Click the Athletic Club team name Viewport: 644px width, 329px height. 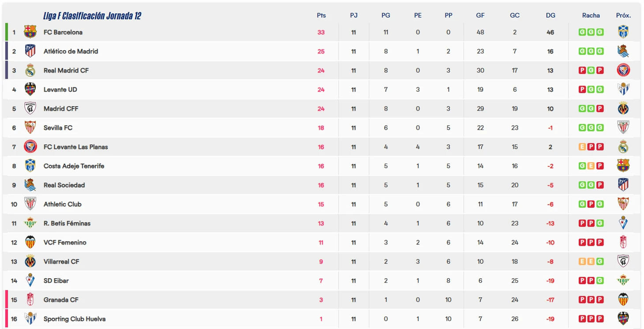62,204
